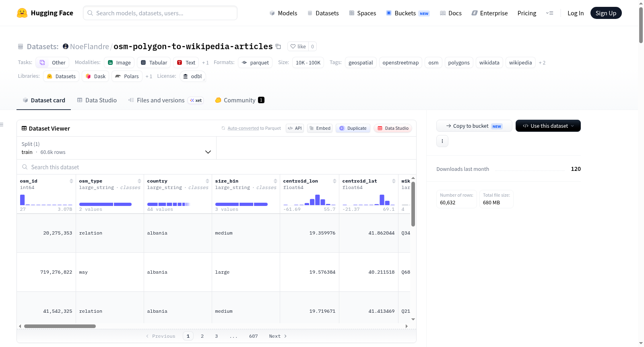The width and height of the screenshot is (644, 347).
Task: Focus the top search models field
Action: coord(160,13)
